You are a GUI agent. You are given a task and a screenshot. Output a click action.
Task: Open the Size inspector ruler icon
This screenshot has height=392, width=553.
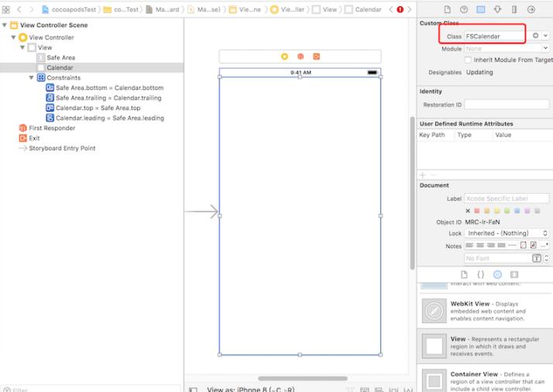pos(514,9)
